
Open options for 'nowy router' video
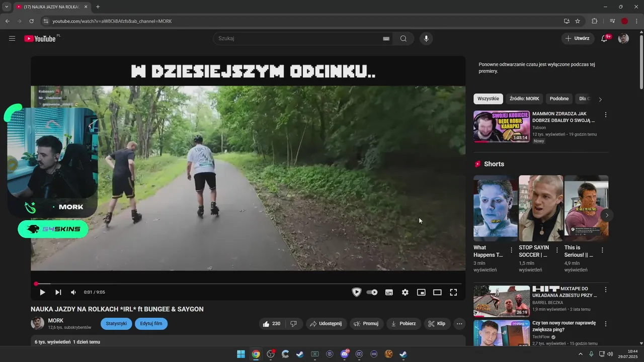(x=606, y=324)
